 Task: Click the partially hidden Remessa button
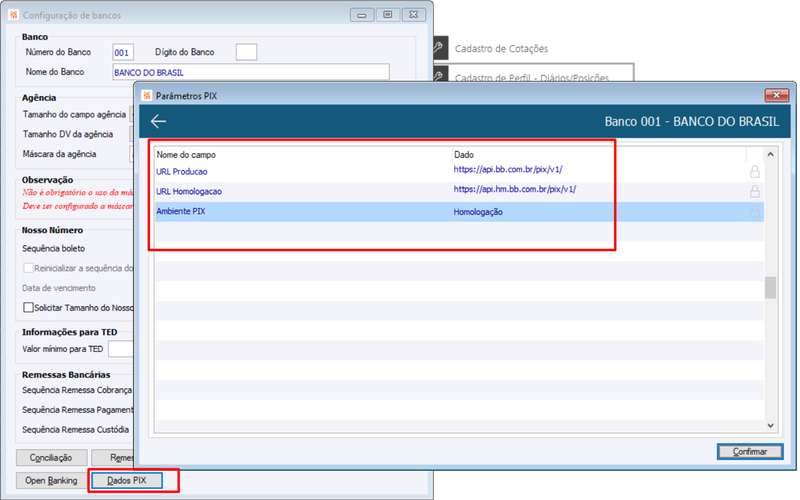[115, 458]
